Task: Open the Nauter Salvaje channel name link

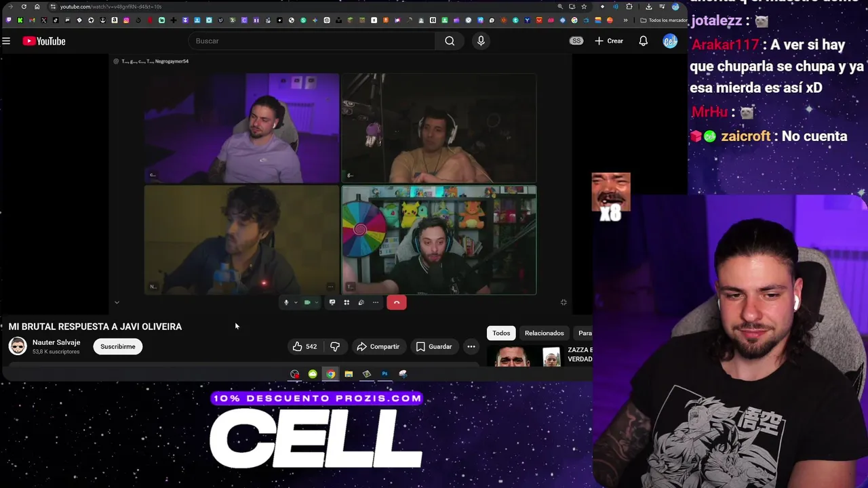Action: 56,342
